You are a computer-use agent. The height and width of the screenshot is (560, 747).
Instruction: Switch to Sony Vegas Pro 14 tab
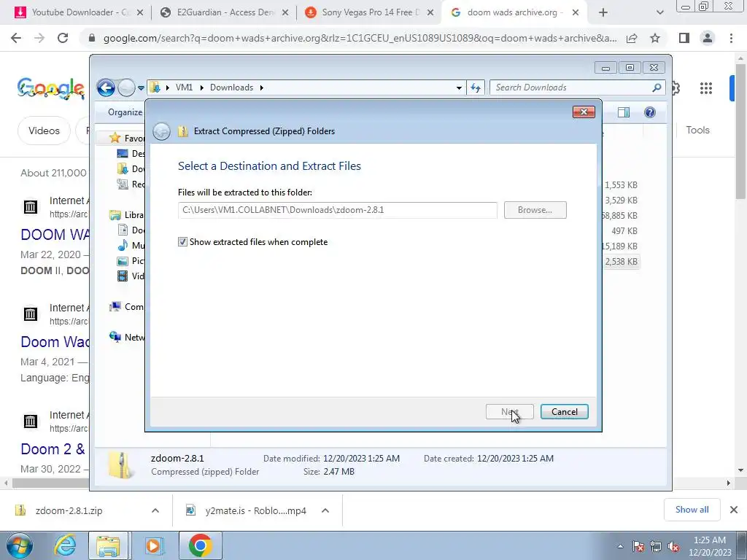[x=370, y=12]
